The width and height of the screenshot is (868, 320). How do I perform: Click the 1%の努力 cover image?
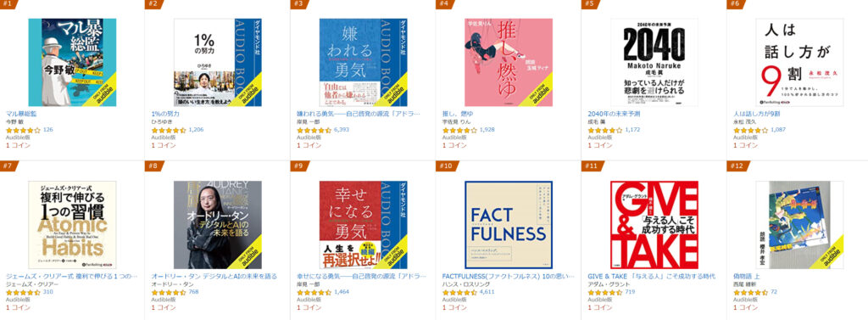click(218, 62)
